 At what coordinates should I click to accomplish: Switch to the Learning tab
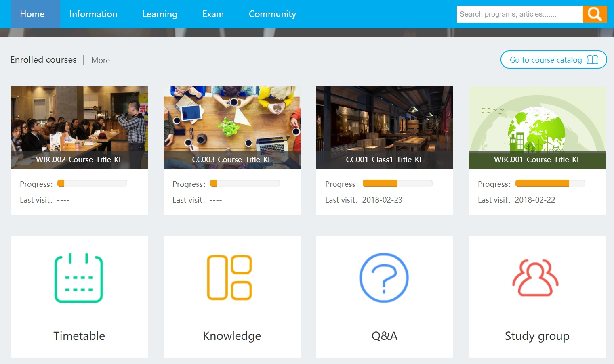[x=159, y=14]
